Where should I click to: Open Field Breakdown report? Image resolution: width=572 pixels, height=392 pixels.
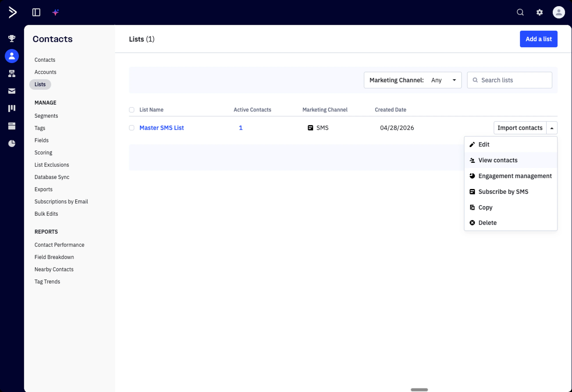point(54,257)
